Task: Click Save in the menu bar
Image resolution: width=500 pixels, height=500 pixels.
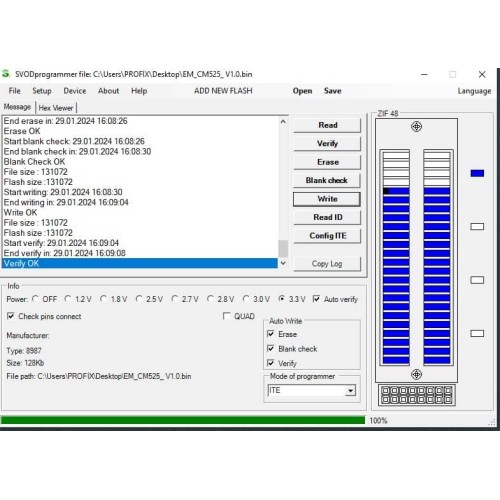Action: click(332, 91)
